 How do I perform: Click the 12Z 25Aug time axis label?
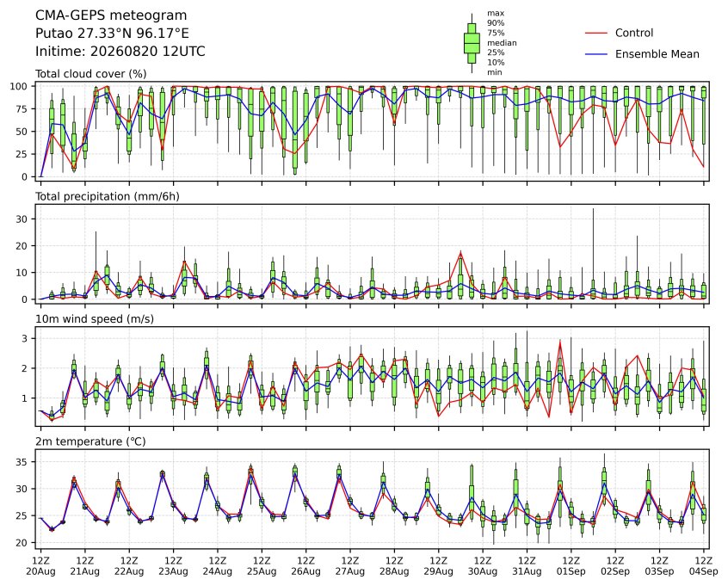point(262,566)
